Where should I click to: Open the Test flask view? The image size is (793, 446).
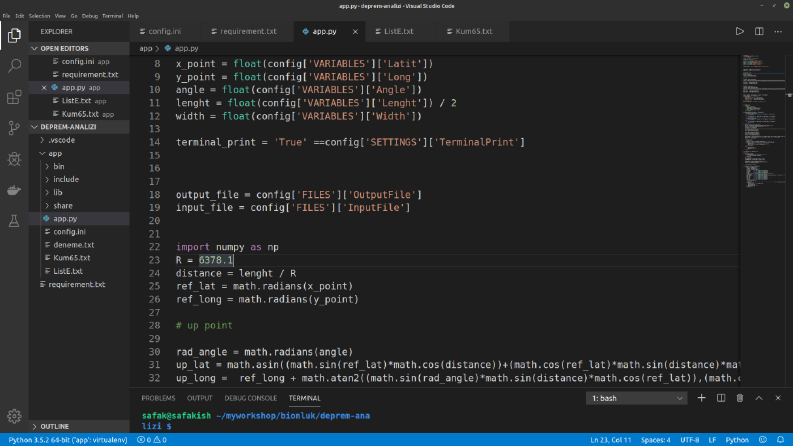pyautogui.click(x=14, y=221)
